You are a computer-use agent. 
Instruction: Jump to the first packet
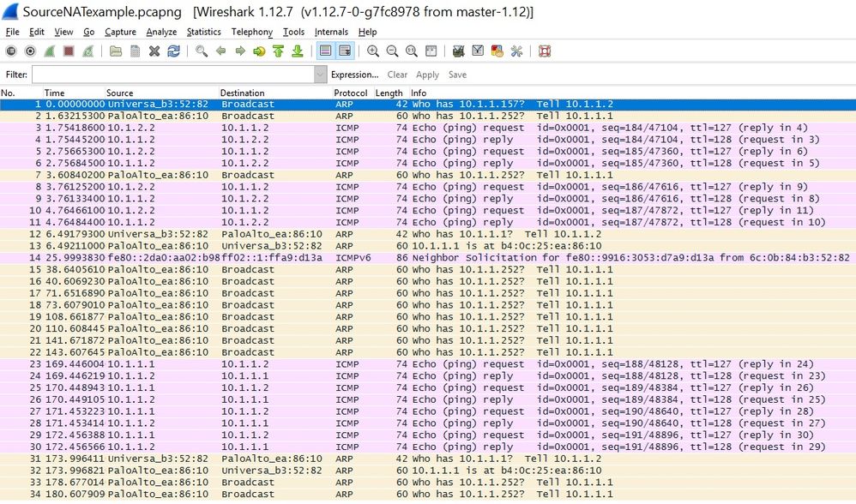(x=278, y=51)
